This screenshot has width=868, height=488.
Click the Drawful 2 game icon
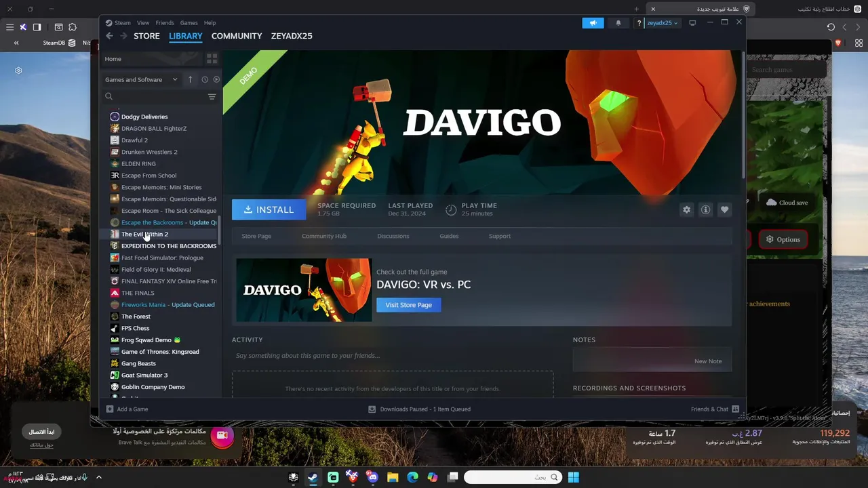click(115, 140)
